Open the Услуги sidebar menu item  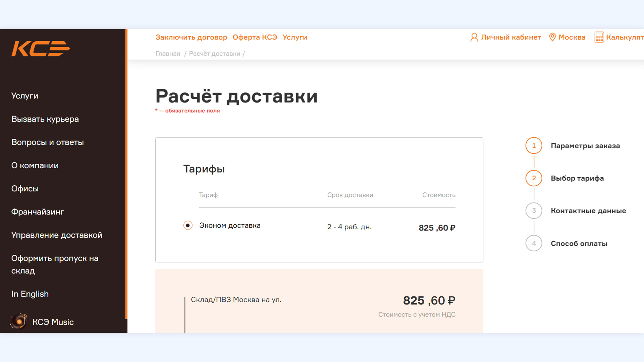(25, 96)
